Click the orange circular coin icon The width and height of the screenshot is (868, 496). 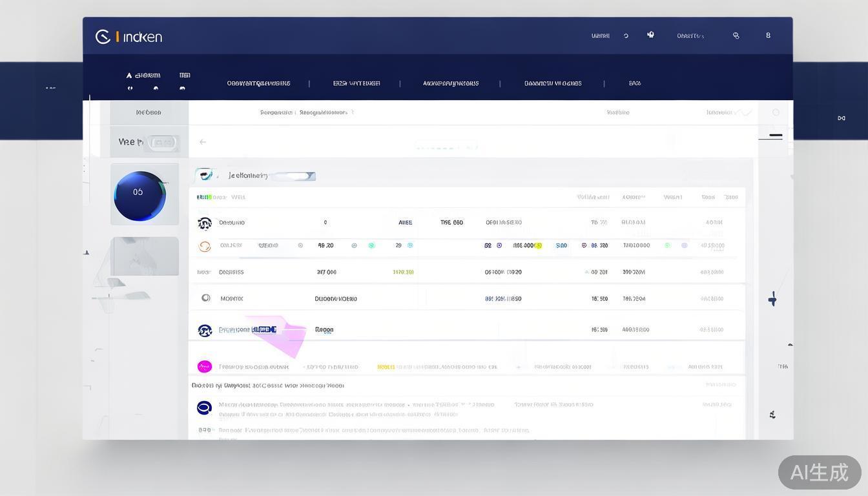click(x=205, y=245)
